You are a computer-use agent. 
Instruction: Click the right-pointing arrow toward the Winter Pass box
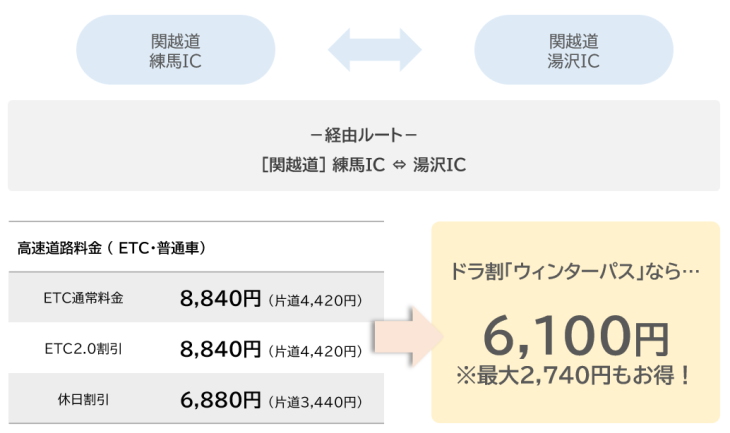405,335
